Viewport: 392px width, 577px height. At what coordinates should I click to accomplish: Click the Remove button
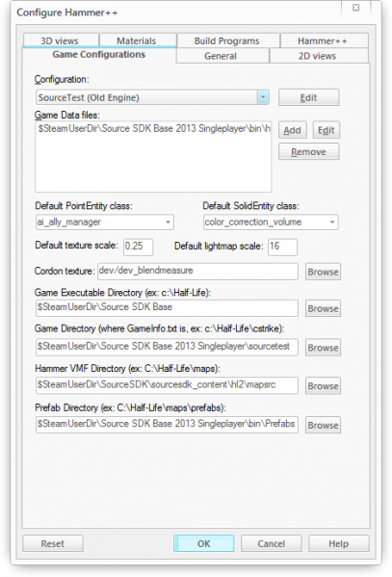pyautogui.click(x=308, y=151)
